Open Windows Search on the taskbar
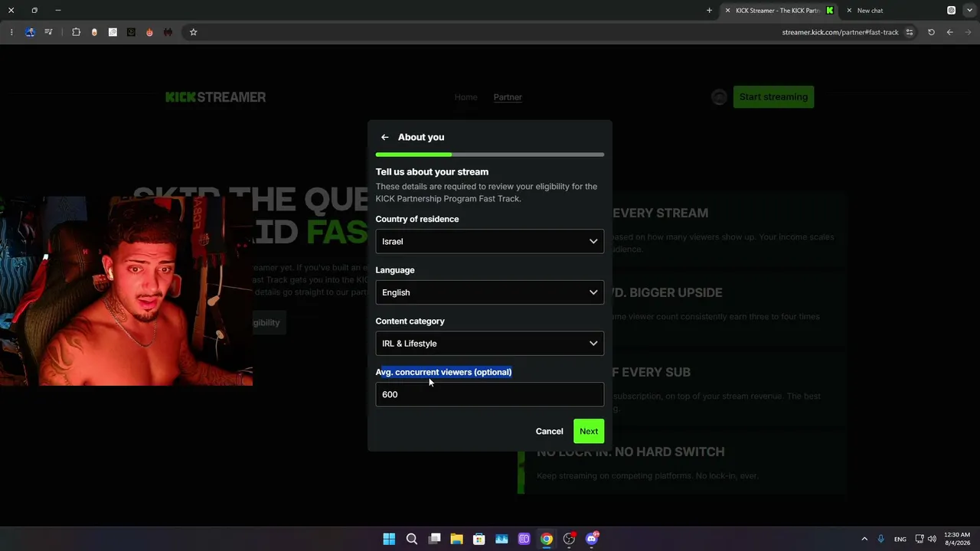This screenshot has height=551, width=980. pyautogui.click(x=411, y=539)
